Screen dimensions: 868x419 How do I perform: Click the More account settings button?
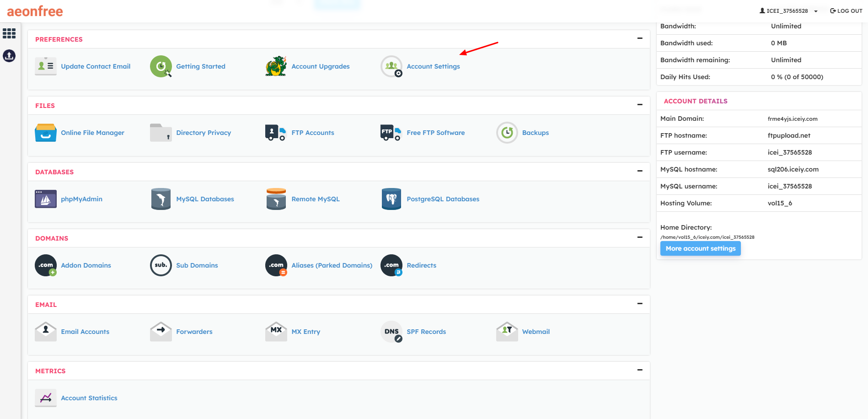(x=700, y=248)
